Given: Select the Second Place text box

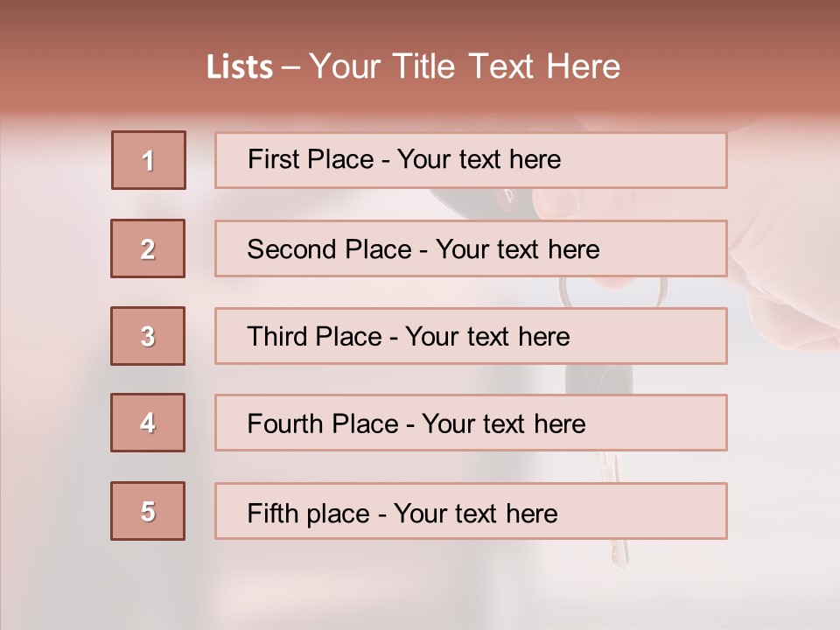Looking at the screenshot, I should pos(471,248).
